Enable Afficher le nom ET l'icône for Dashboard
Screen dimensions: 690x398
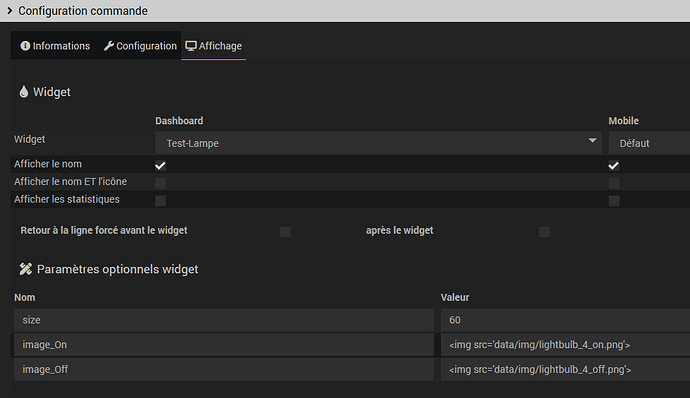click(x=160, y=183)
